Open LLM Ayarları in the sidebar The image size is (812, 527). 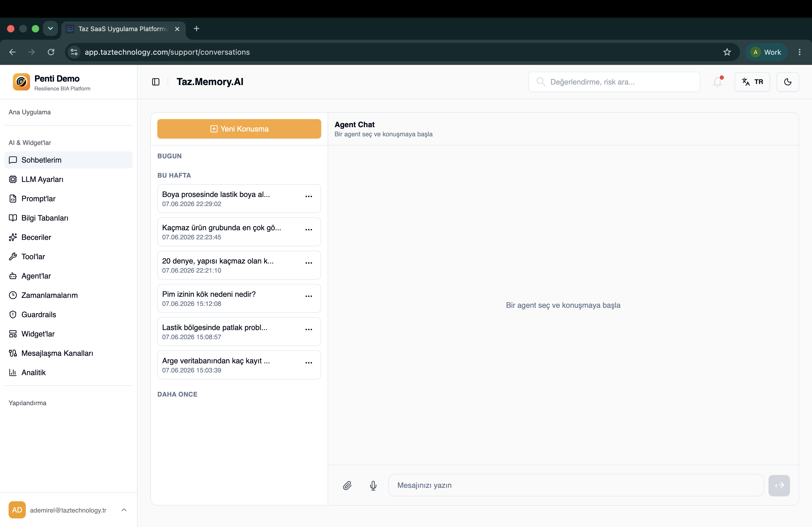[68, 179]
